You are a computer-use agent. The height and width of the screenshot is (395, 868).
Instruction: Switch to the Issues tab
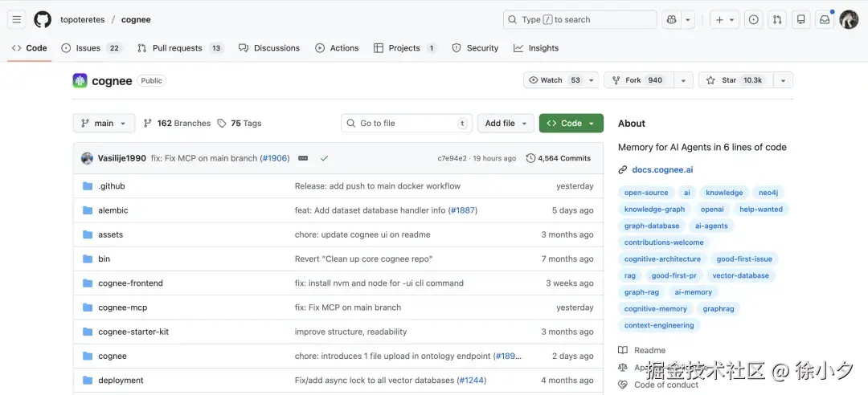point(88,48)
